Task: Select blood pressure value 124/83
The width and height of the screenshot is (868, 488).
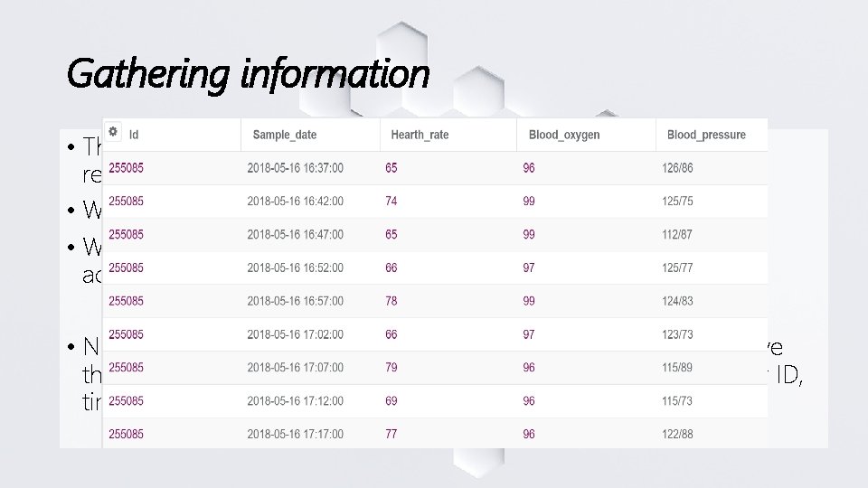Action: (677, 301)
